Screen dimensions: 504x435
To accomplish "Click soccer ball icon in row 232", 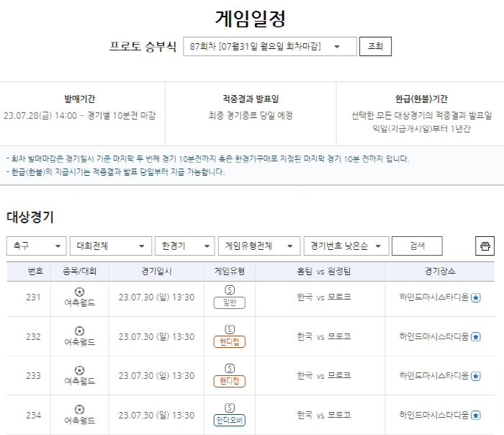I will click(x=79, y=331).
